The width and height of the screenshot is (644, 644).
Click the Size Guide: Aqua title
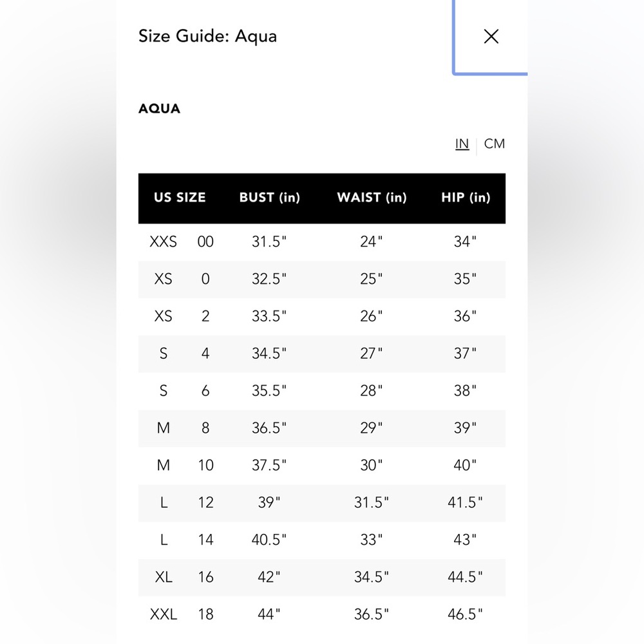point(207,37)
